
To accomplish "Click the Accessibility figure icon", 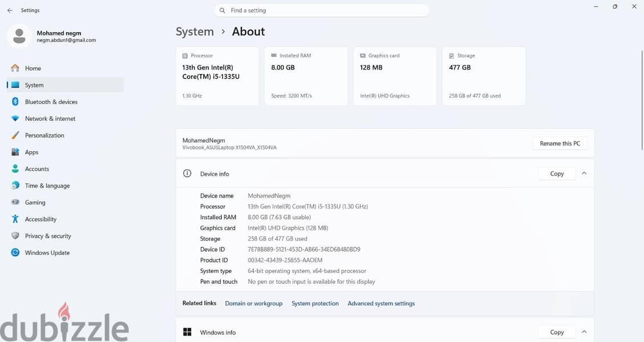I will pyautogui.click(x=15, y=219).
